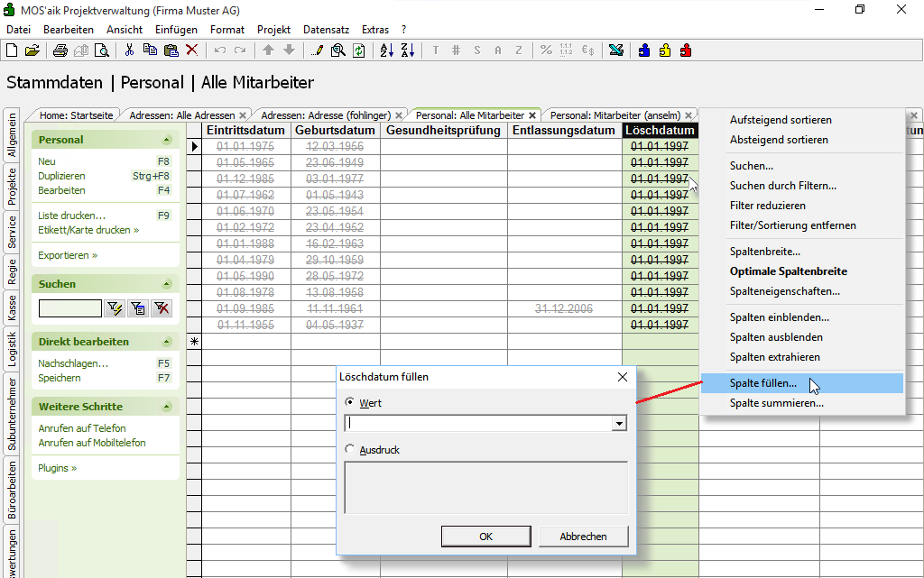Screen dimensions: 924x578
Task: Click the Print preview magnifier icon
Action: coord(102,50)
